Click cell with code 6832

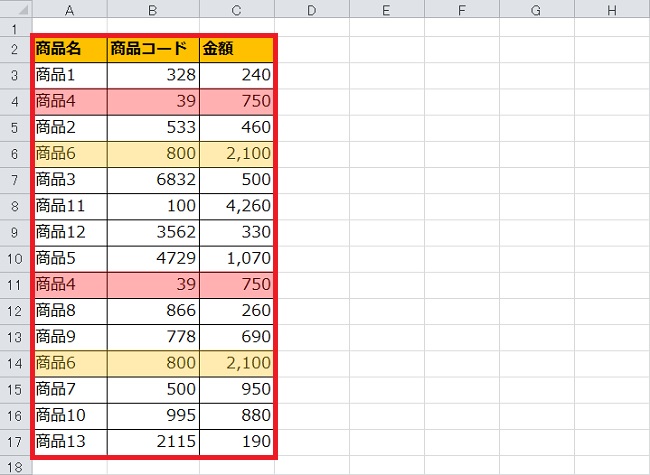(x=153, y=179)
